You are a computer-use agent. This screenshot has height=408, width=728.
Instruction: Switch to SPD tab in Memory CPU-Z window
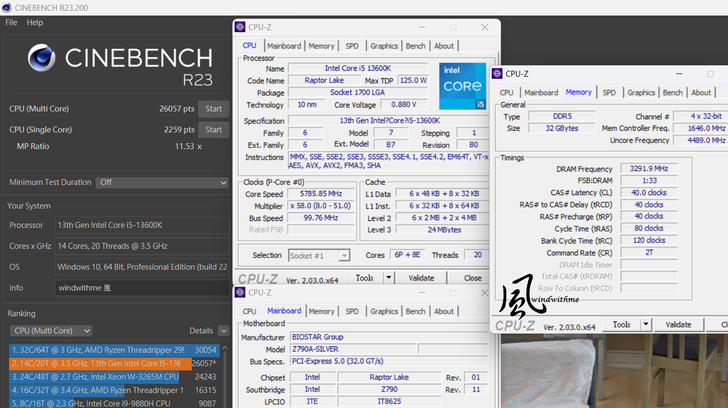(x=609, y=93)
